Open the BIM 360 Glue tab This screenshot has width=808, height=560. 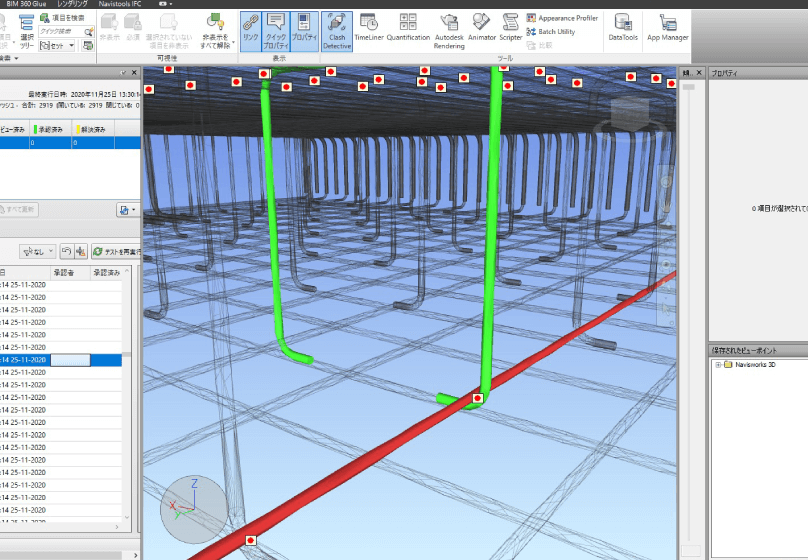click(27, 4)
